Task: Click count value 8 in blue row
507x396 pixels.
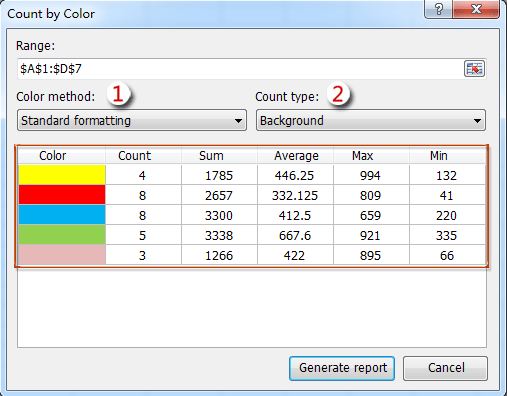Action: [x=142, y=216]
